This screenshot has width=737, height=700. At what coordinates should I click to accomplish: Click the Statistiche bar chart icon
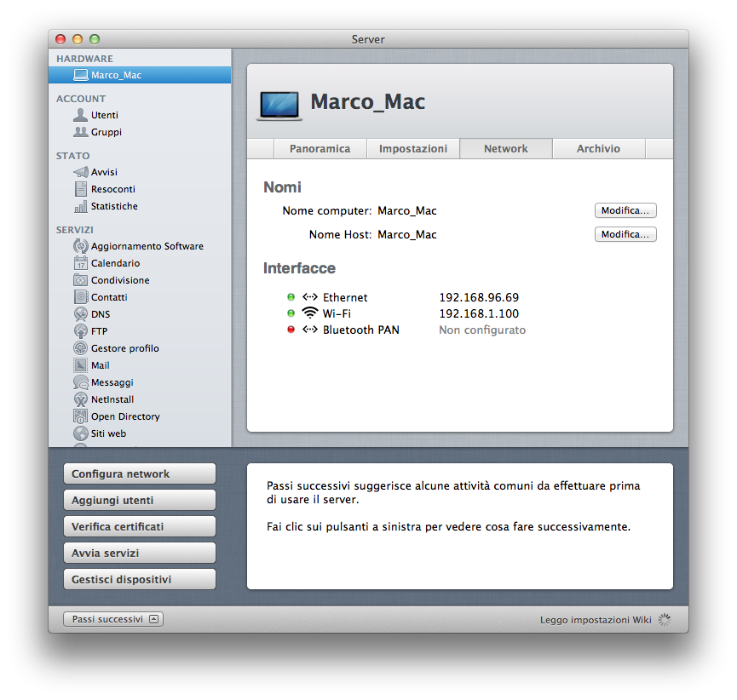(80, 206)
